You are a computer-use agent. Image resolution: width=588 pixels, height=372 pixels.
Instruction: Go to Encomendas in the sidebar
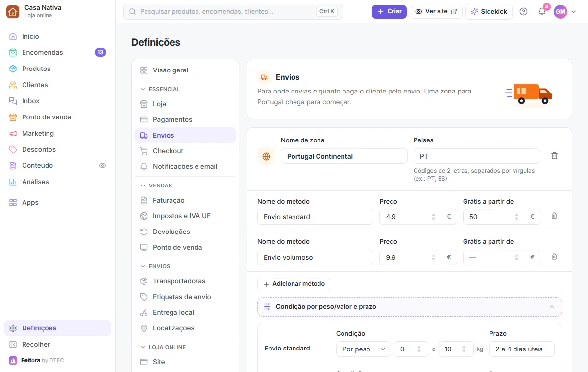pyautogui.click(x=58, y=52)
